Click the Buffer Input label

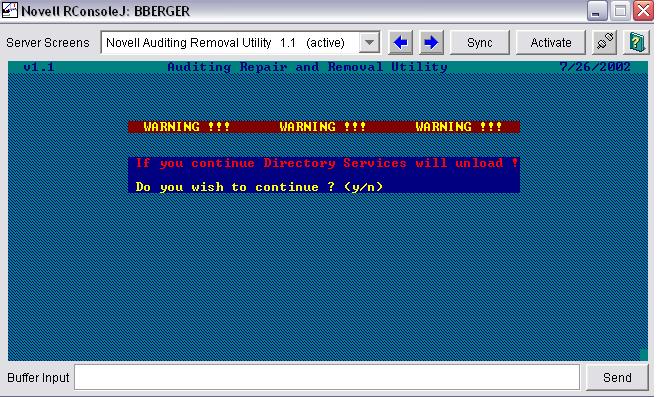coord(38,377)
